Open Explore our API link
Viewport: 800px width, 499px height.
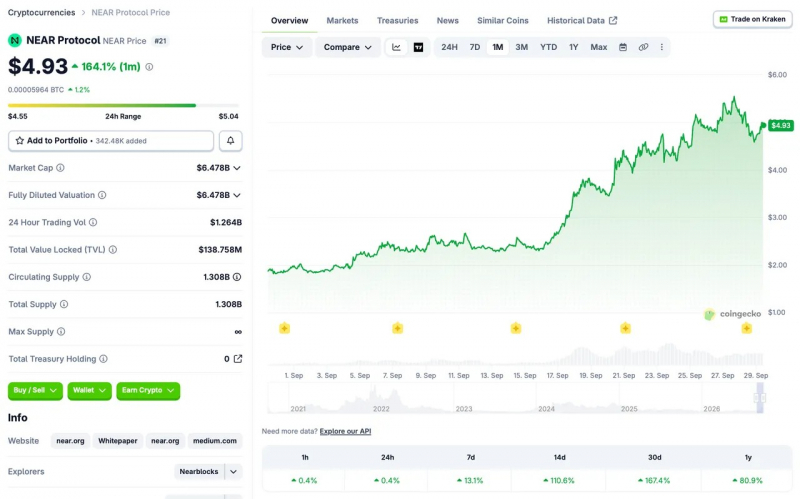345,431
